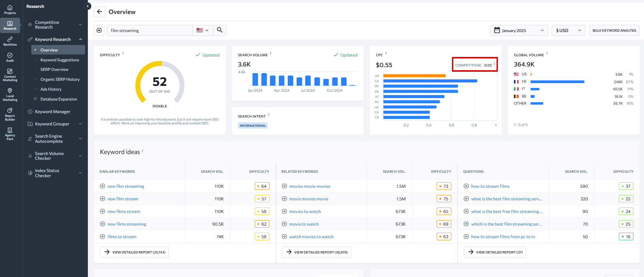Open the January 2025 date dropdown
This screenshot has height=277, width=644.
tap(519, 30)
